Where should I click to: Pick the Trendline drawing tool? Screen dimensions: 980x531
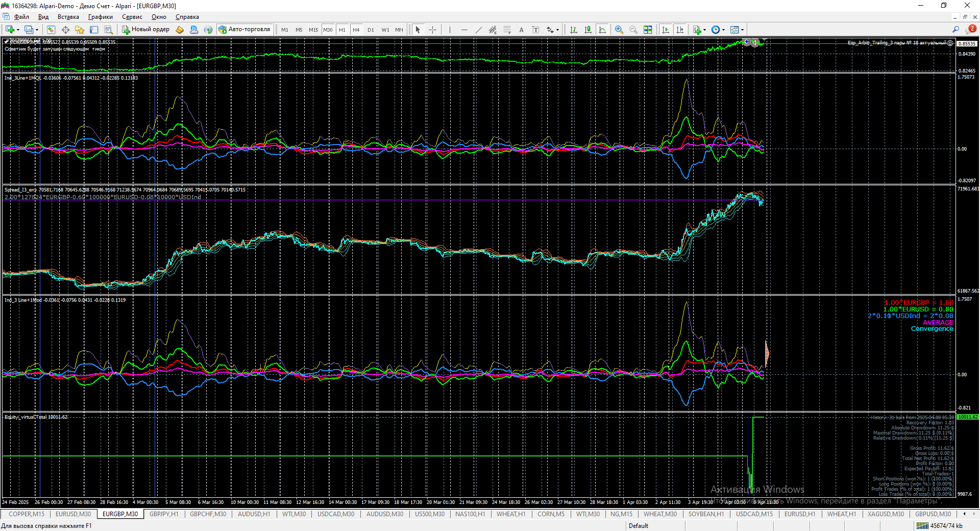[x=478, y=30]
